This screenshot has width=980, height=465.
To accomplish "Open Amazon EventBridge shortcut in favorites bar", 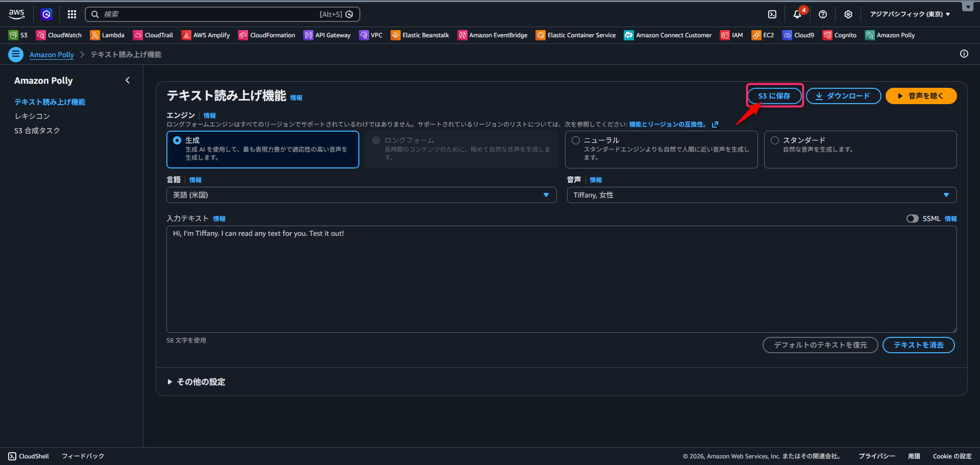I will click(x=493, y=35).
